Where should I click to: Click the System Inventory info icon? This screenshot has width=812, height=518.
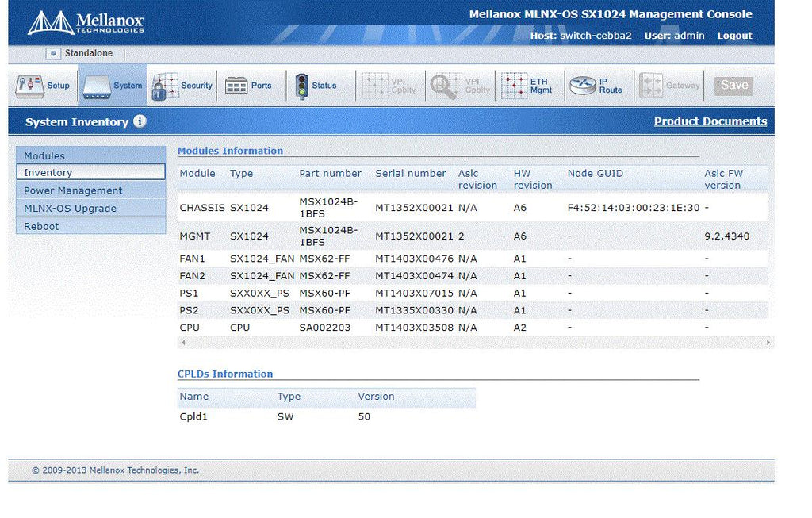click(140, 121)
